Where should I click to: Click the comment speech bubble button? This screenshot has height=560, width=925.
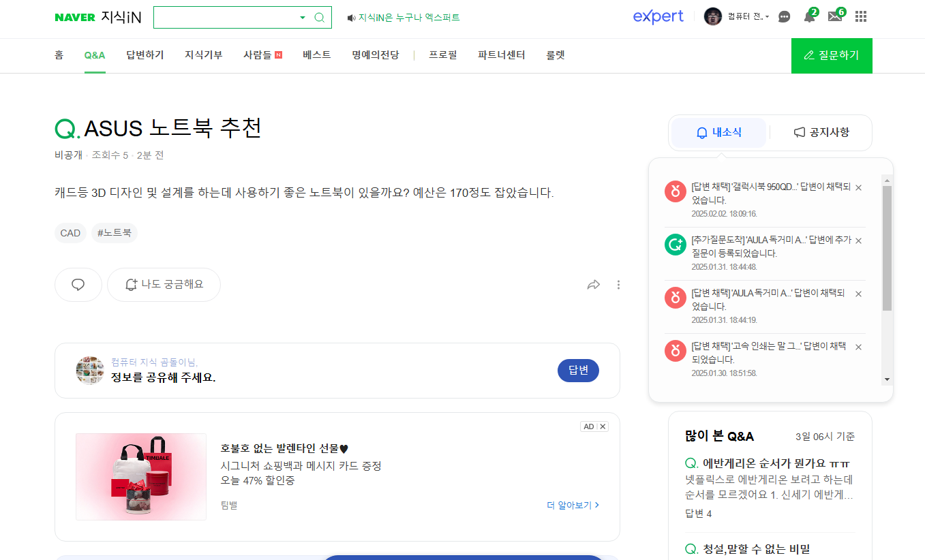tap(78, 285)
